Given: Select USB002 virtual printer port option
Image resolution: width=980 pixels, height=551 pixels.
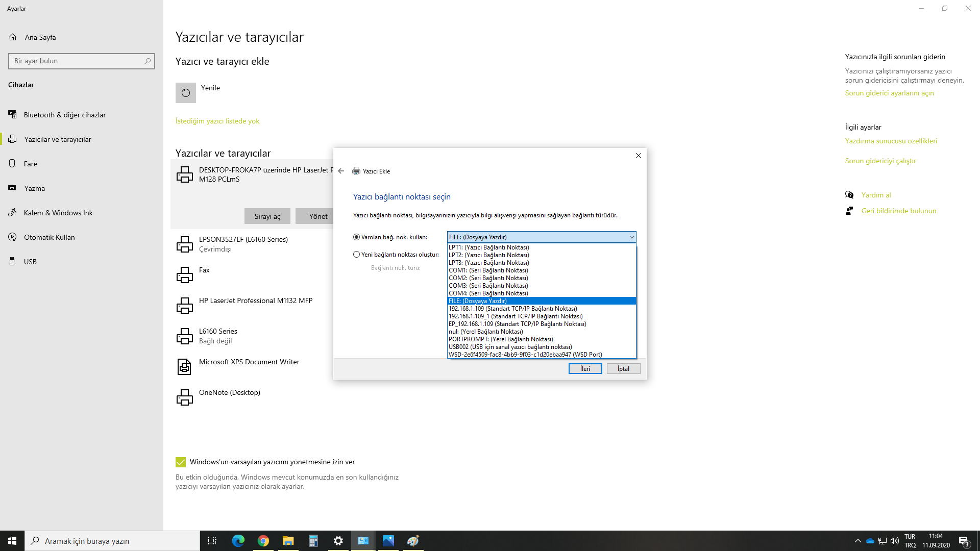Looking at the screenshot, I should (510, 347).
